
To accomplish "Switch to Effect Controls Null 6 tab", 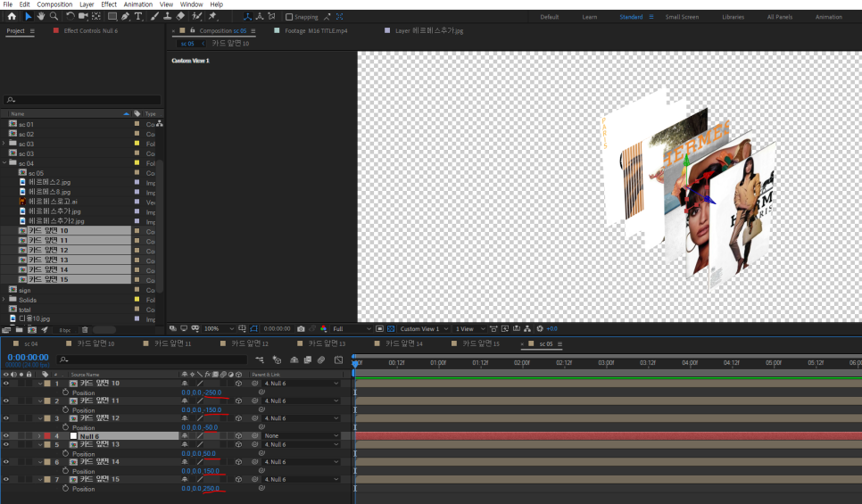I will pyautogui.click(x=91, y=31).
